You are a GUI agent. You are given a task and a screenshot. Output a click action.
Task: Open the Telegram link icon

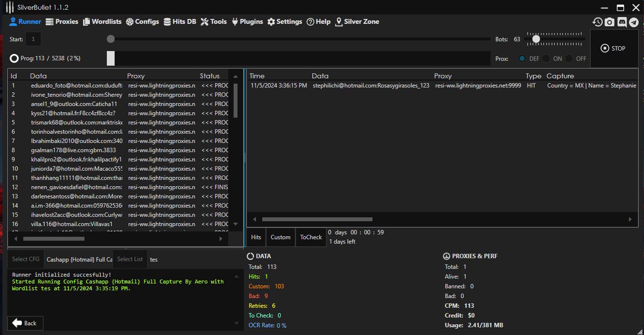click(x=634, y=22)
